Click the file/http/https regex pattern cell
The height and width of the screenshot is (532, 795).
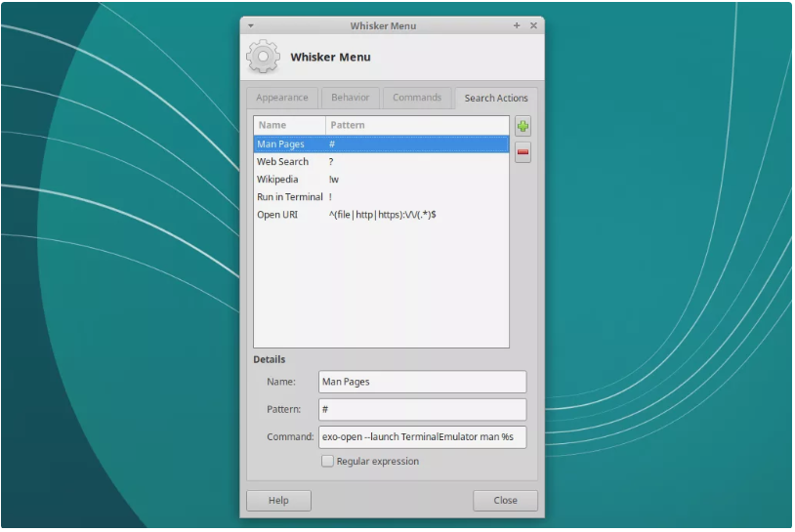pyautogui.click(x=382, y=215)
